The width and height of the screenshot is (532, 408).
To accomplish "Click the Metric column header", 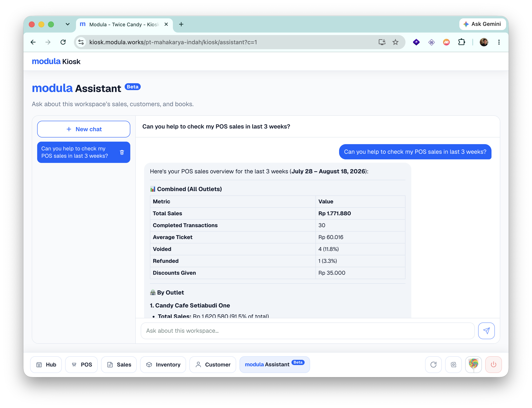I will 161,201.
